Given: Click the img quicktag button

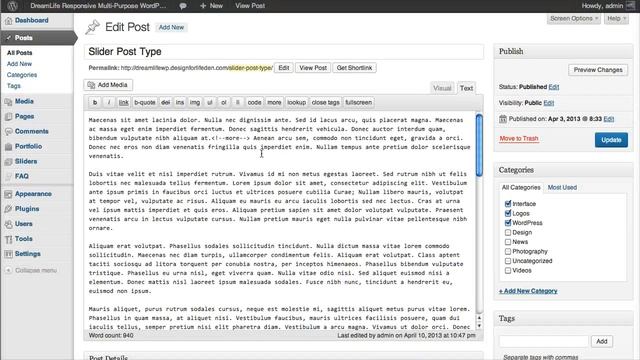Looking at the screenshot, I should tap(195, 102).
